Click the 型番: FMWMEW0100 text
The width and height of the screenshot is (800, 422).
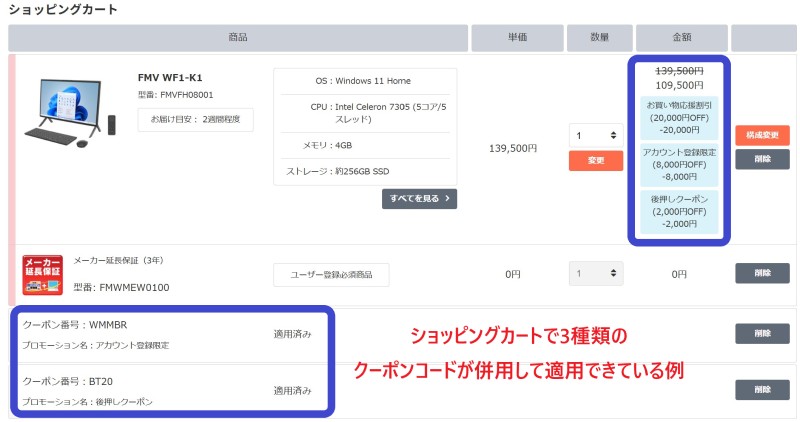click(121, 288)
